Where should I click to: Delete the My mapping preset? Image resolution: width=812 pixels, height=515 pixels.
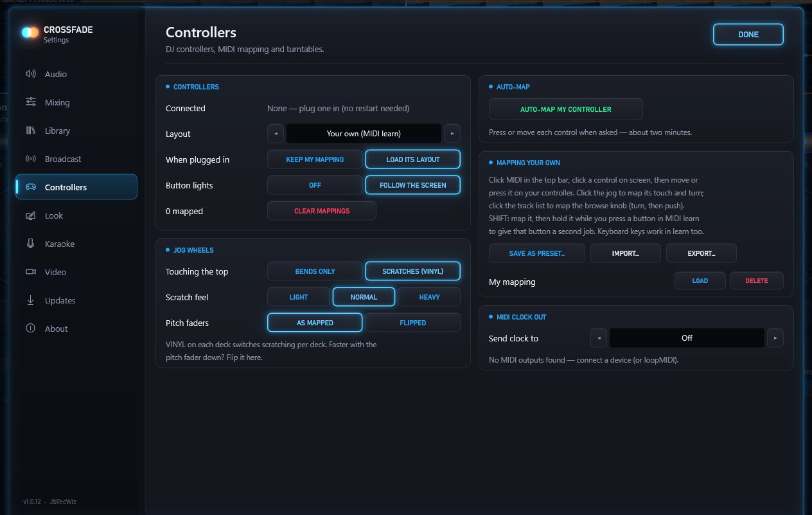click(756, 281)
